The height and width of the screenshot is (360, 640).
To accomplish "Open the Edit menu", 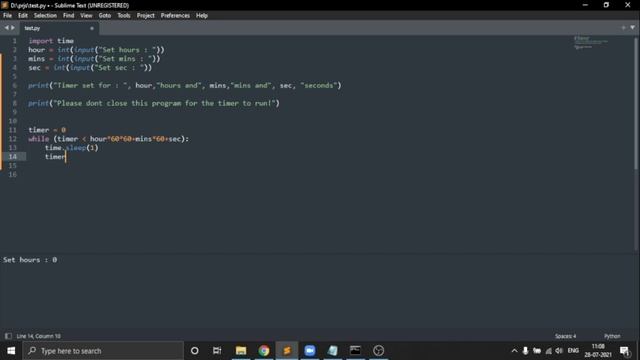I will click(23, 16).
